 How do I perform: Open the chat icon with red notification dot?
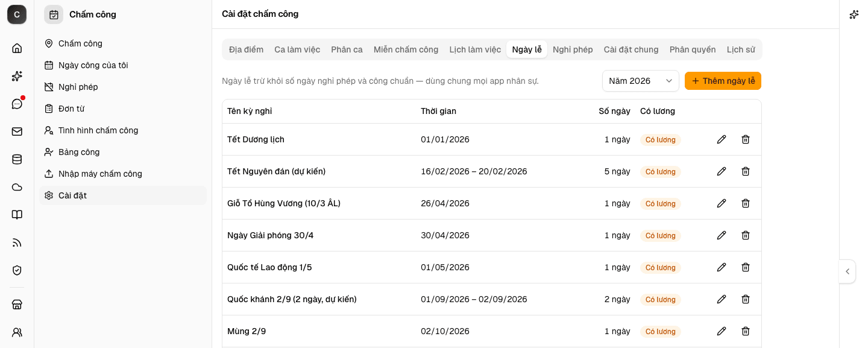pos(17,104)
